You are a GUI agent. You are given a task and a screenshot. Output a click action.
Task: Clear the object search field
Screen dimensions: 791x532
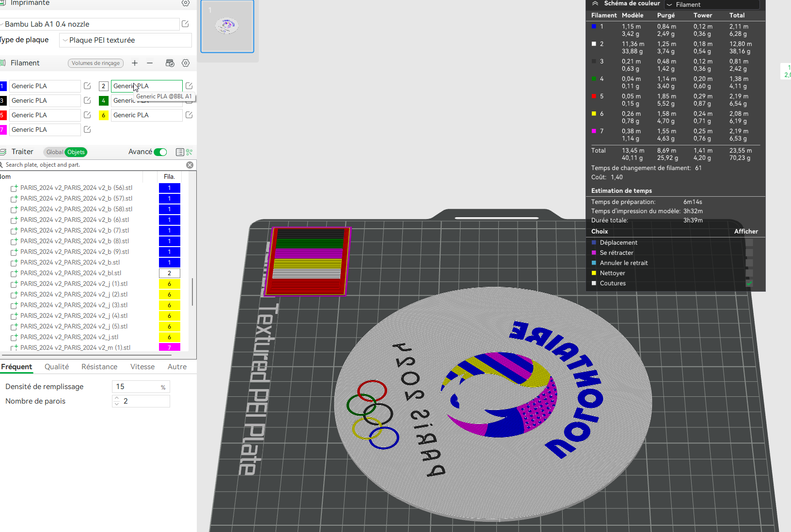(x=190, y=165)
